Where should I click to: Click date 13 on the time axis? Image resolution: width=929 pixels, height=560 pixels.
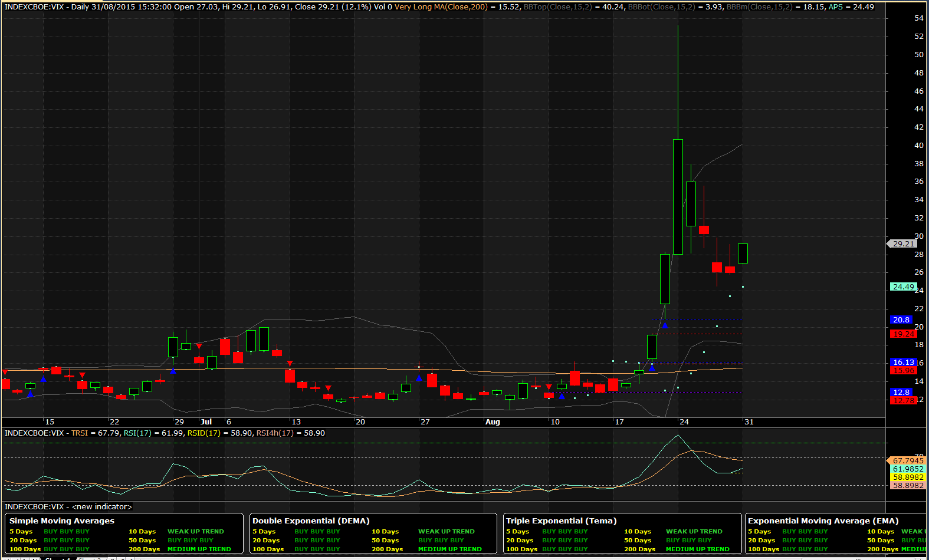pyautogui.click(x=296, y=422)
